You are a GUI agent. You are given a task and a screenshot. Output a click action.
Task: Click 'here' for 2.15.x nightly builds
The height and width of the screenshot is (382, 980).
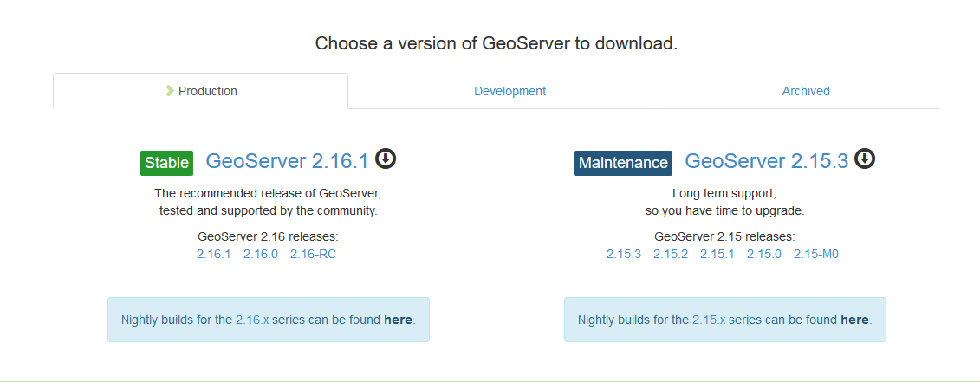[x=855, y=320]
